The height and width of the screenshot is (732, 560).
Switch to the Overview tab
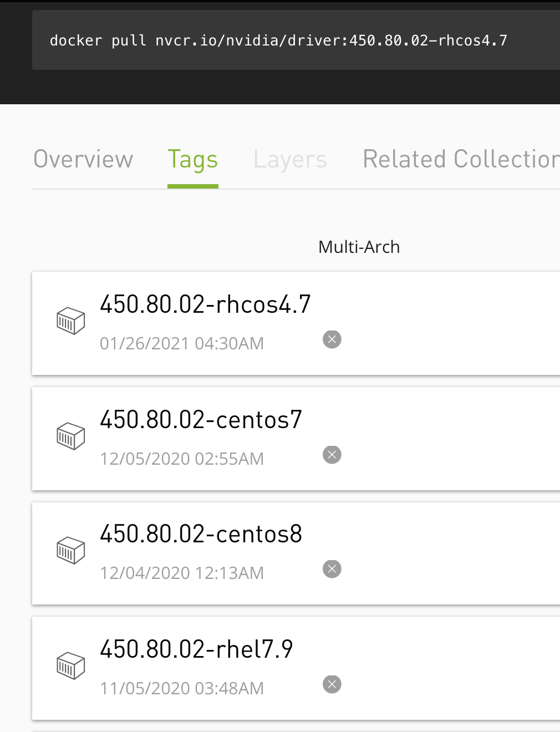pos(83,159)
